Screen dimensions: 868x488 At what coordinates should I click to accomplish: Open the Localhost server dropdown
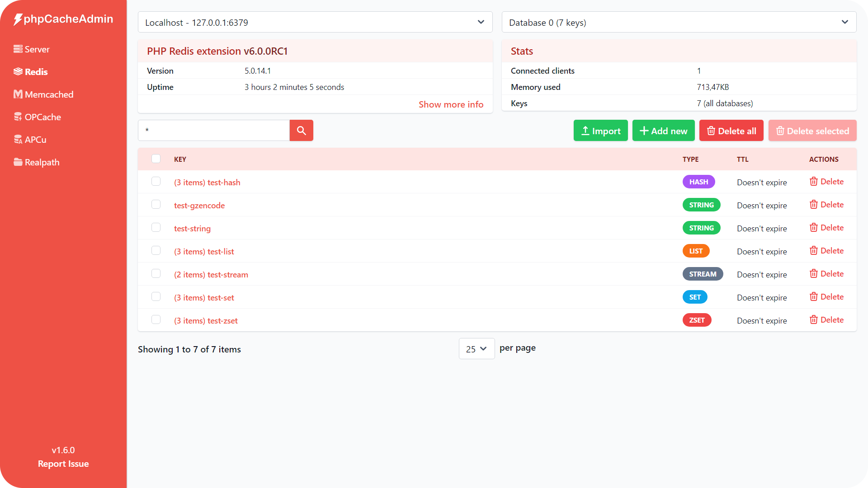pyautogui.click(x=315, y=22)
